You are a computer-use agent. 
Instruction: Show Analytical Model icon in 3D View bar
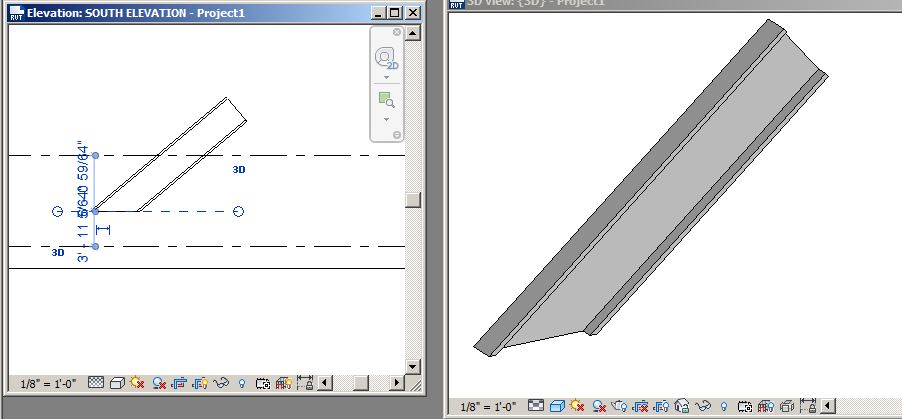pos(766,406)
